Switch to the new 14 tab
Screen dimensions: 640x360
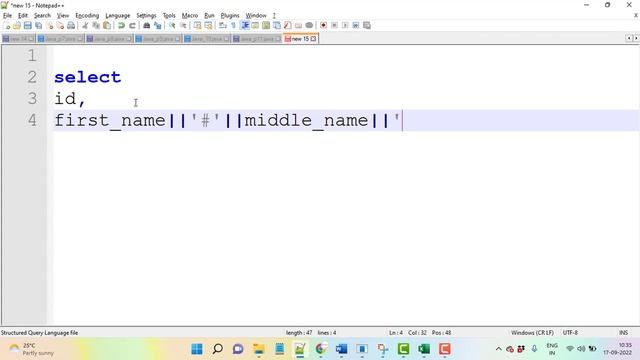coord(18,39)
